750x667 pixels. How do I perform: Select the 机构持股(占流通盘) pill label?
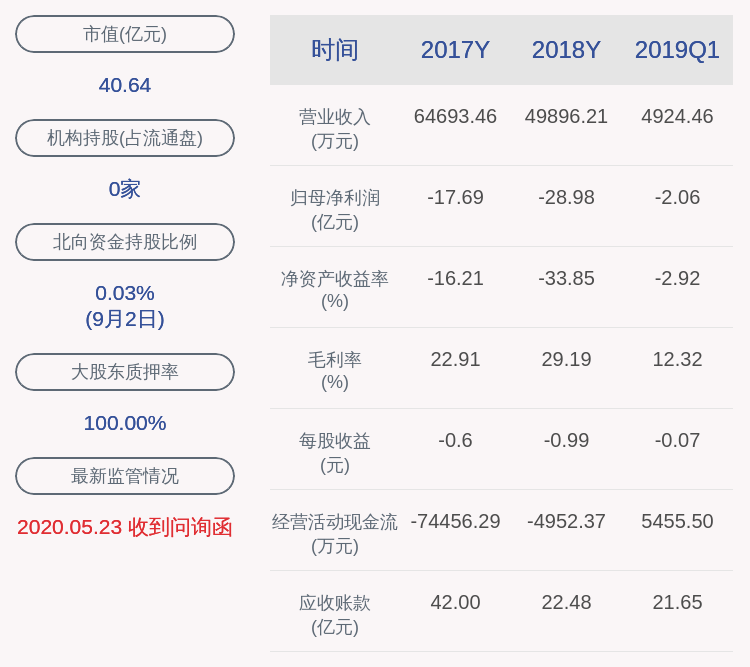[125, 138]
